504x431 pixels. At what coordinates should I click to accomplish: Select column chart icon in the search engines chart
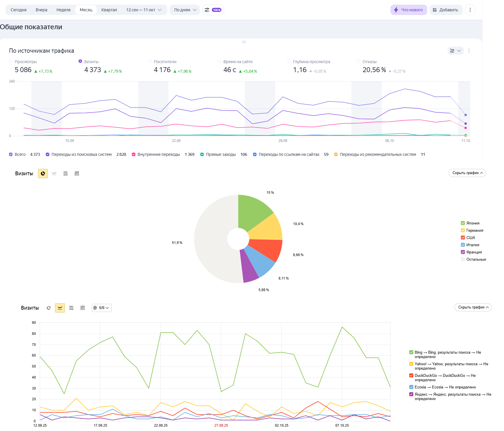click(83, 308)
